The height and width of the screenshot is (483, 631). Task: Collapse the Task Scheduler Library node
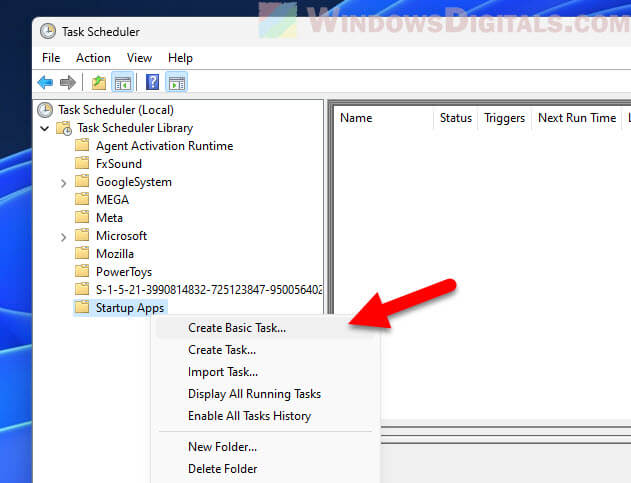(45, 128)
